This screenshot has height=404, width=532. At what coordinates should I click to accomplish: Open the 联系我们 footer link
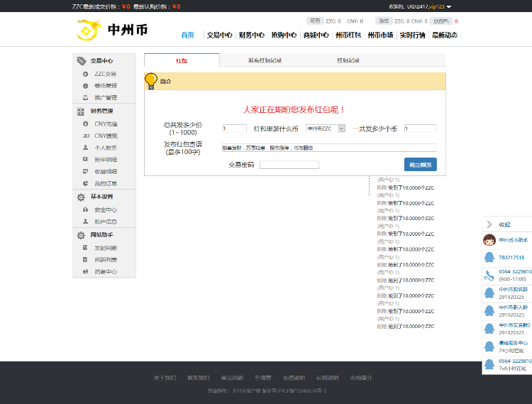pyautogui.click(x=199, y=378)
